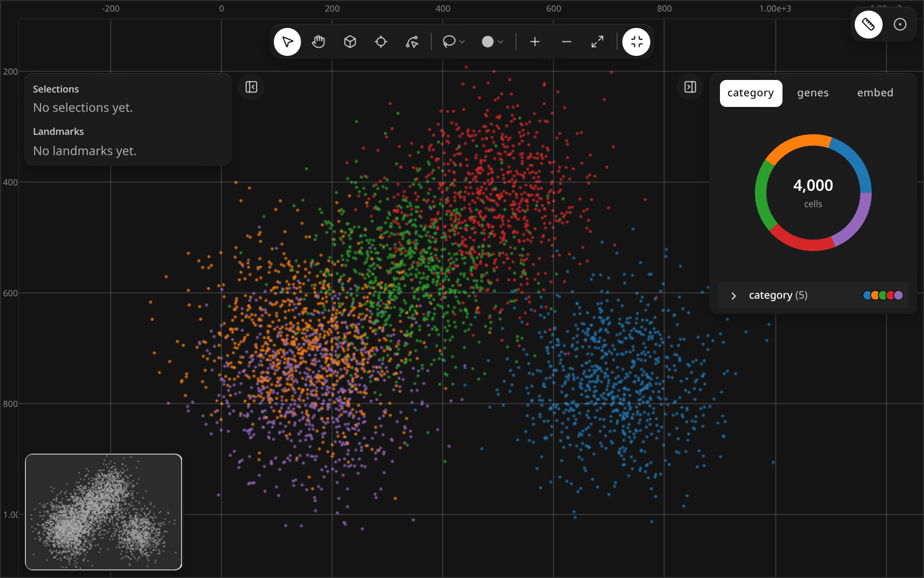Select the 3D cube tool
Image resolution: width=924 pixels, height=578 pixels.
click(x=350, y=42)
